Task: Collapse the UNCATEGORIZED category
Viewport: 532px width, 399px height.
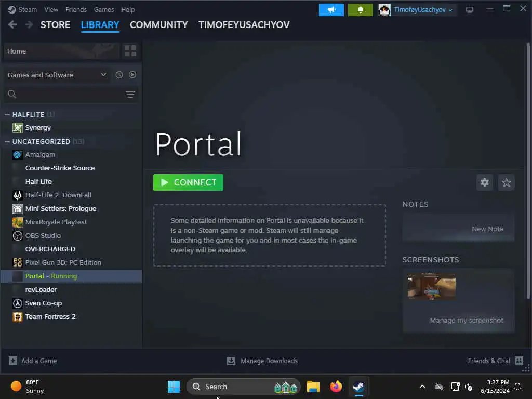Action: click(x=7, y=141)
